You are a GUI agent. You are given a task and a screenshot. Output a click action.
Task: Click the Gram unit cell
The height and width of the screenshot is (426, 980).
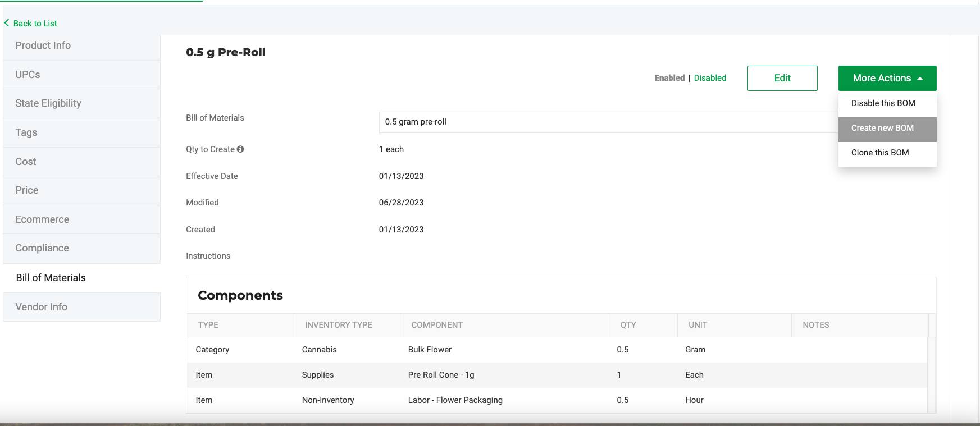point(695,350)
